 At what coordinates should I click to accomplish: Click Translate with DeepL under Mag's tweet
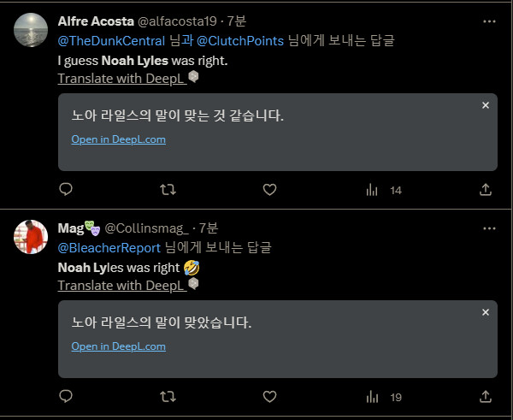coord(122,285)
